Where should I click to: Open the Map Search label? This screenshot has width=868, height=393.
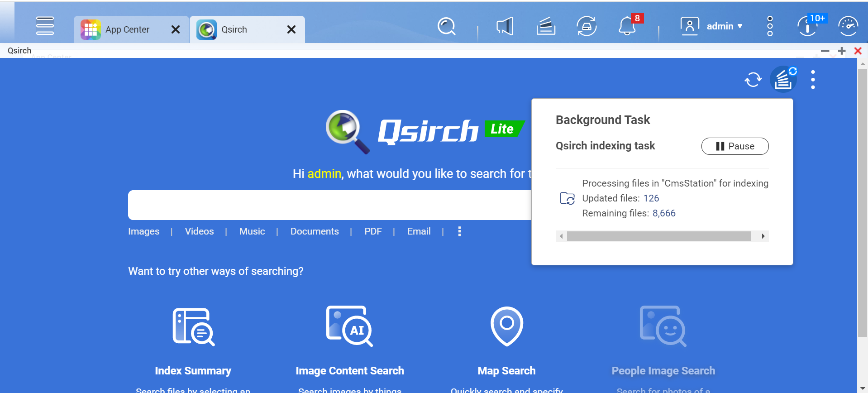tap(506, 371)
